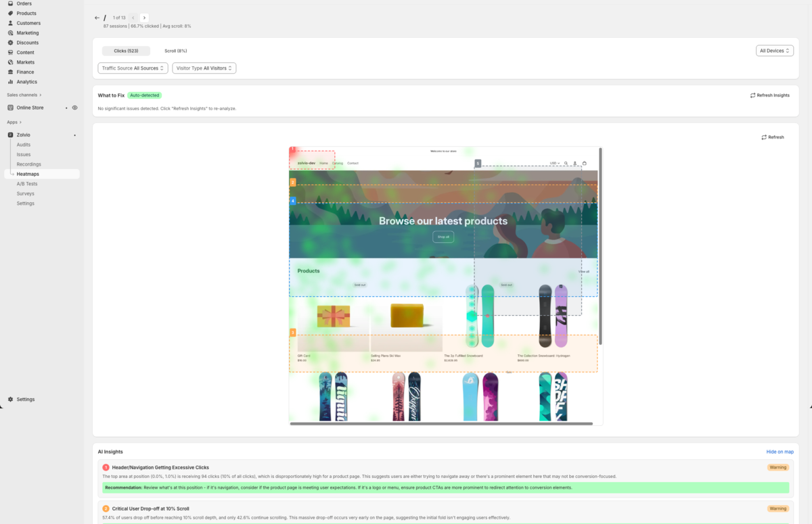Viewport: 812px width, 524px height.
Task: Expand the All Devices selector
Action: point(774,50)
